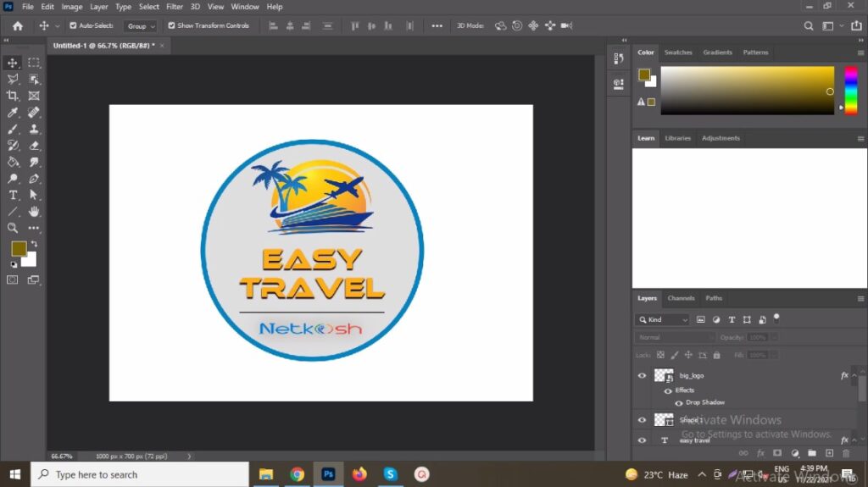The height and width of the screenshot is (487, 868).
Task: Toggle the Auto-Select checkbox
Action: 73,25
